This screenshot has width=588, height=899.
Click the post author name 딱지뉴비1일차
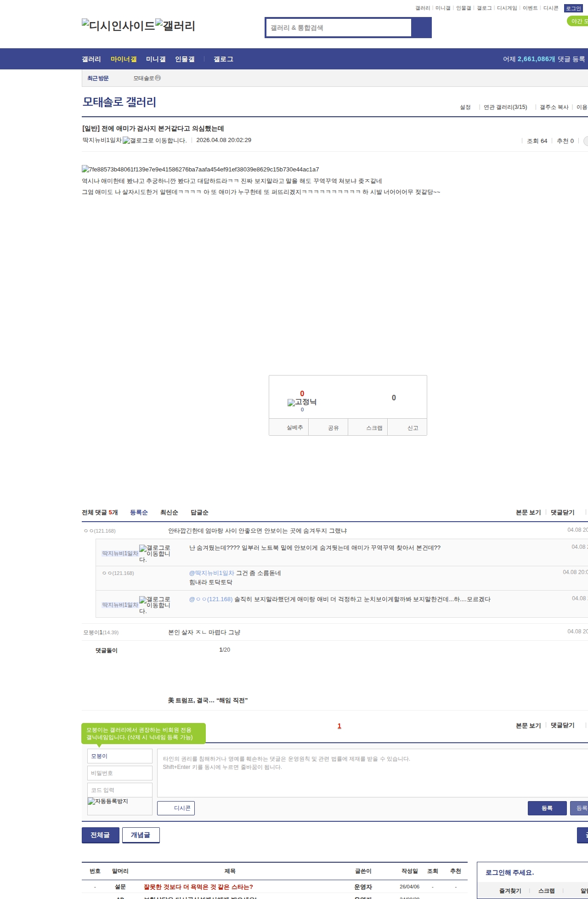[102, 140]
